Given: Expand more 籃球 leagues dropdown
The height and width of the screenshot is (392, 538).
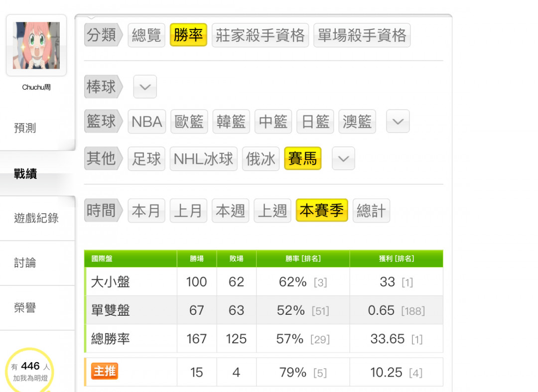Looking at the screenshot, I should (x=398, y=122).
